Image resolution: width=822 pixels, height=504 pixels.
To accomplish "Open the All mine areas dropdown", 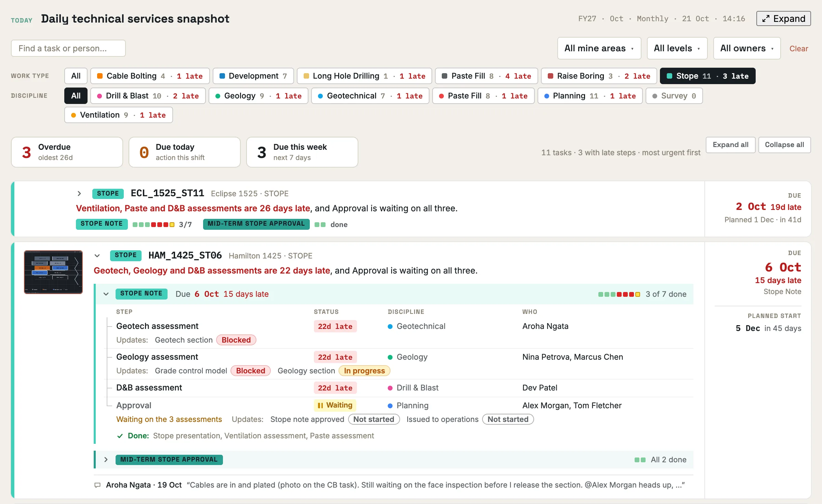I will point(599,48).
